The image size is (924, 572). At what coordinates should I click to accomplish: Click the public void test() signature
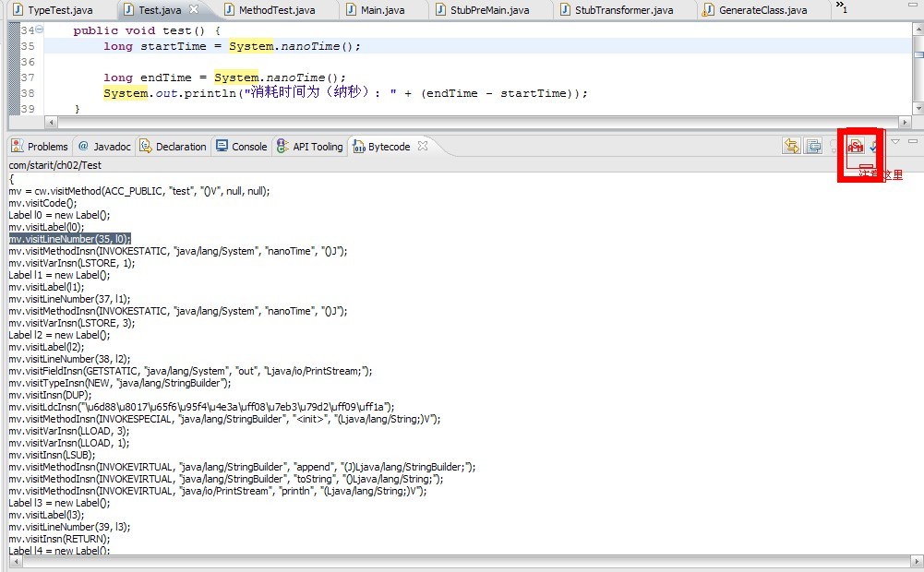pos(147,30)
